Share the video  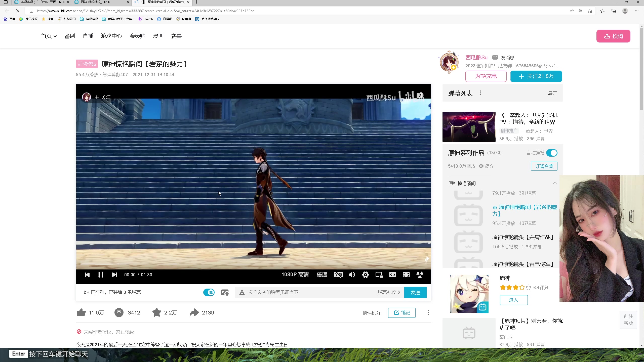pyautogui.click(x=194, y=312)
